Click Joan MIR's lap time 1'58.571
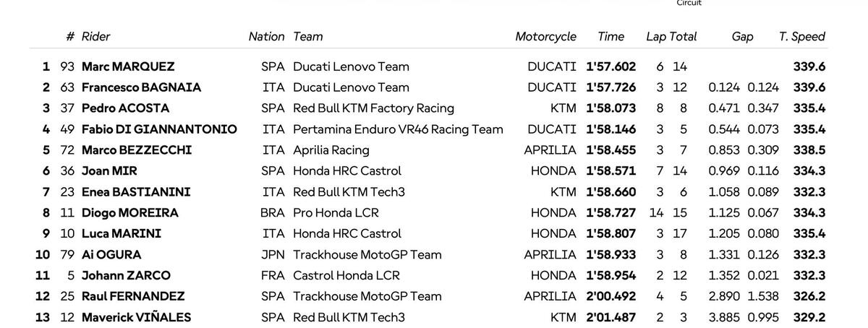This screenshot has width=868, height=328. [x=610, y=171]
